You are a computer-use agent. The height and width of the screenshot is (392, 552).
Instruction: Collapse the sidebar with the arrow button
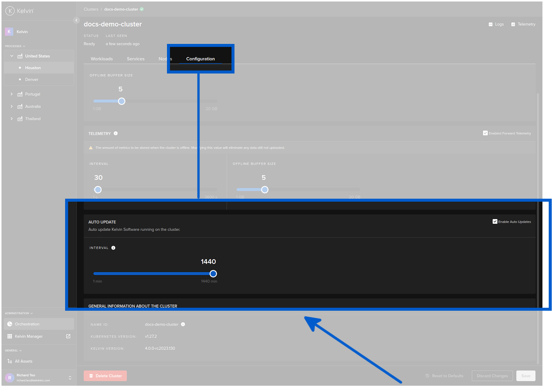point(76,20)
